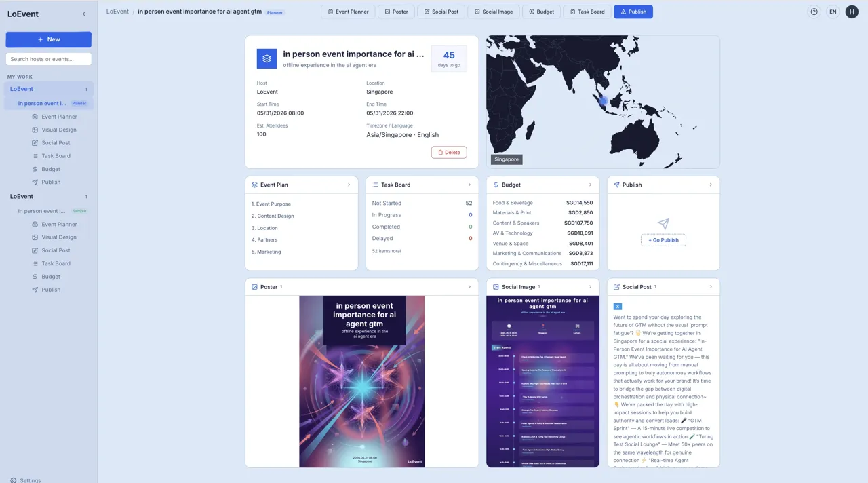Switch to the Social Image tab
Image resolution: width=868 pixels, height=483 pixels.
(x=494, y=12)
